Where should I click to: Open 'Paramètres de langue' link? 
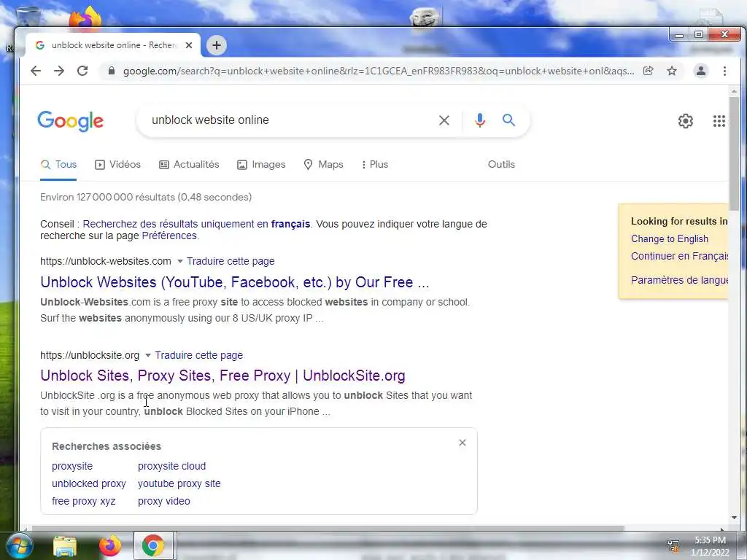pos(679,280)
